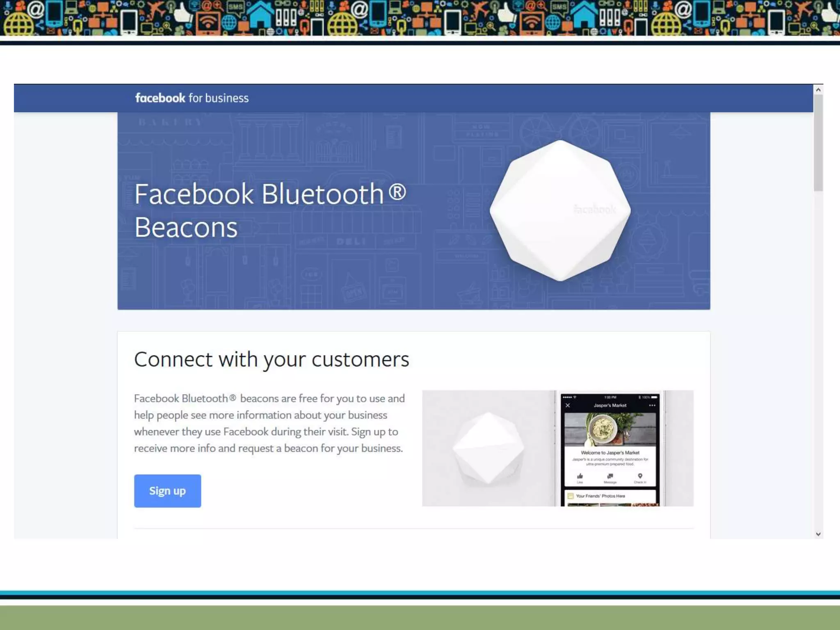Tap the three-dot more icon in phone header
The width and height of the screenshot is (840, 630).
pyautogui.click(x=652, y=405)
